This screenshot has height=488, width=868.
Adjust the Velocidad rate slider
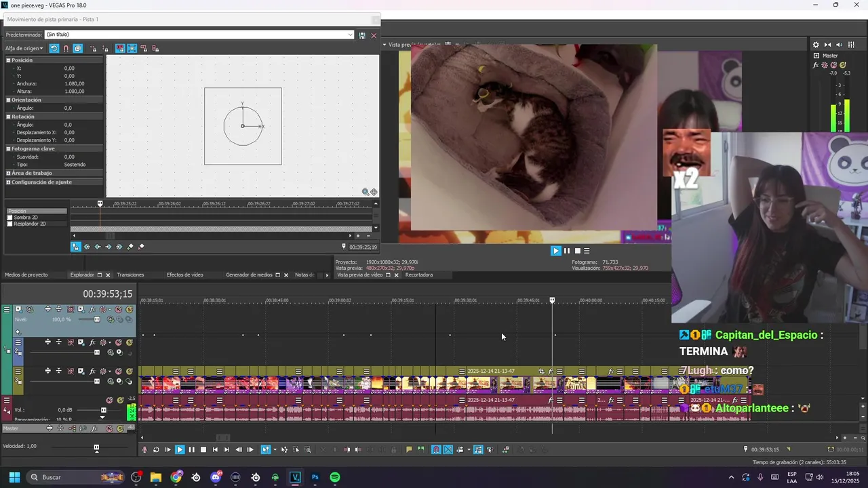(96, 447)
